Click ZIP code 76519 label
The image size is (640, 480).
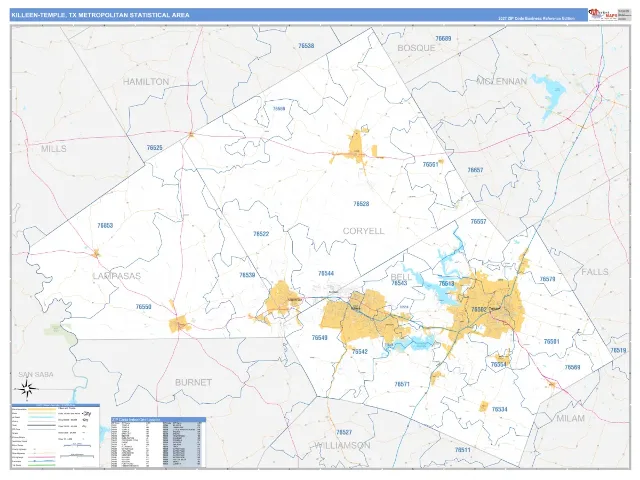[x=618, y=350]
